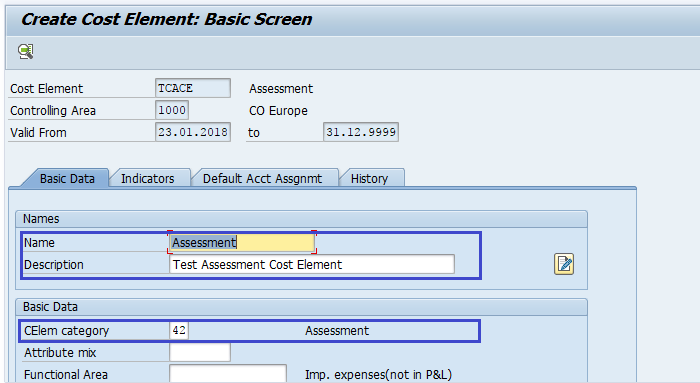The image size is (700, 383).
Task: Click the 'Assessment' text beside Cost Element
Action: pos(281,89)
